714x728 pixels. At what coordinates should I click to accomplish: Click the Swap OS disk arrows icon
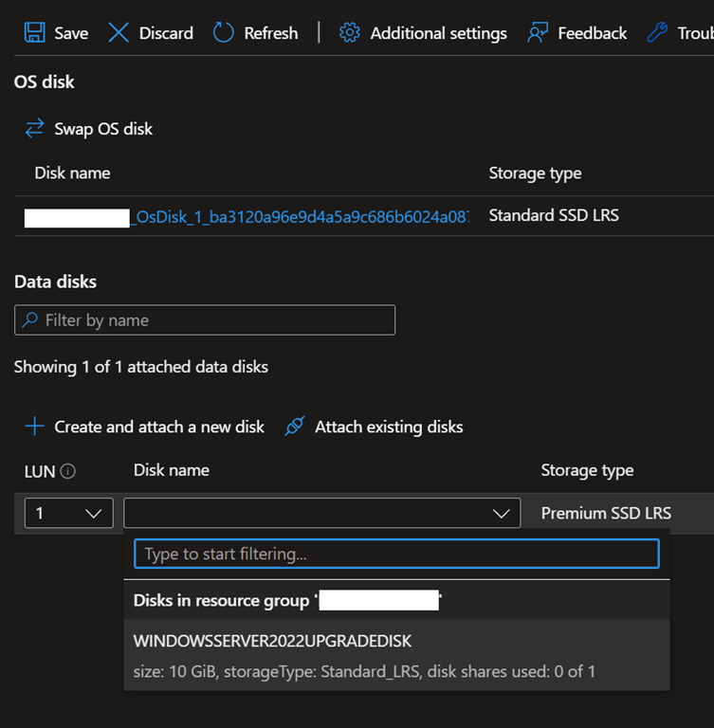tap(35, 129)
